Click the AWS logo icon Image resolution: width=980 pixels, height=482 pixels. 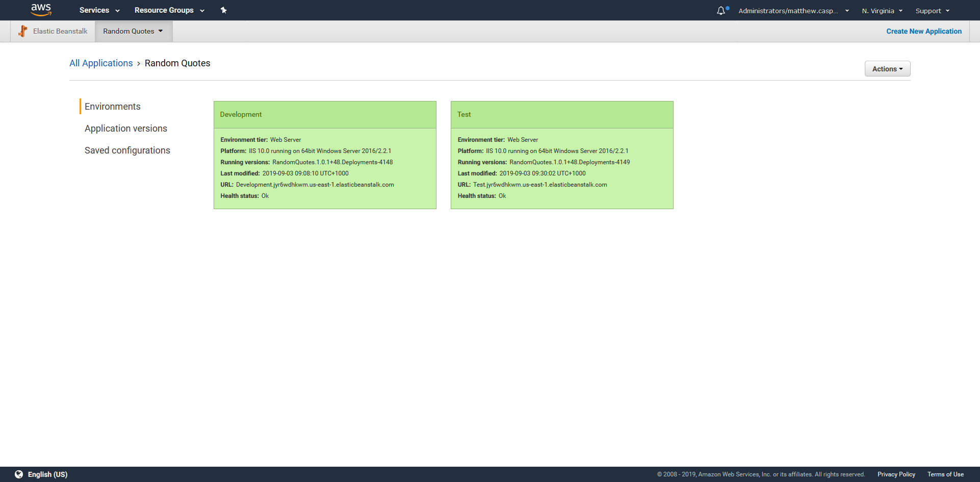(x=41, y=10)
